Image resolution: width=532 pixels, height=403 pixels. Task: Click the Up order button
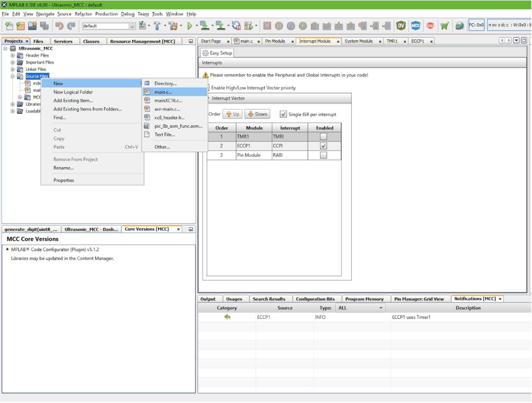coord(232,114)
